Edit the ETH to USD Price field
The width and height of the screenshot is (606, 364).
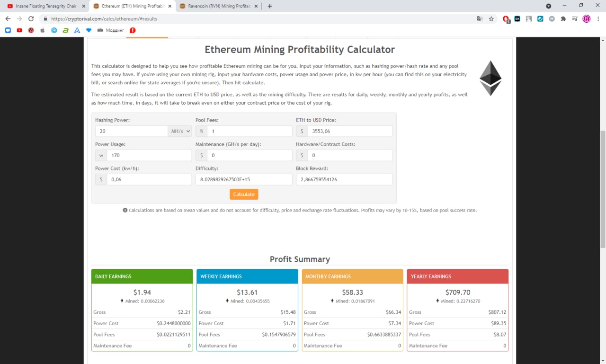(350, 131)
